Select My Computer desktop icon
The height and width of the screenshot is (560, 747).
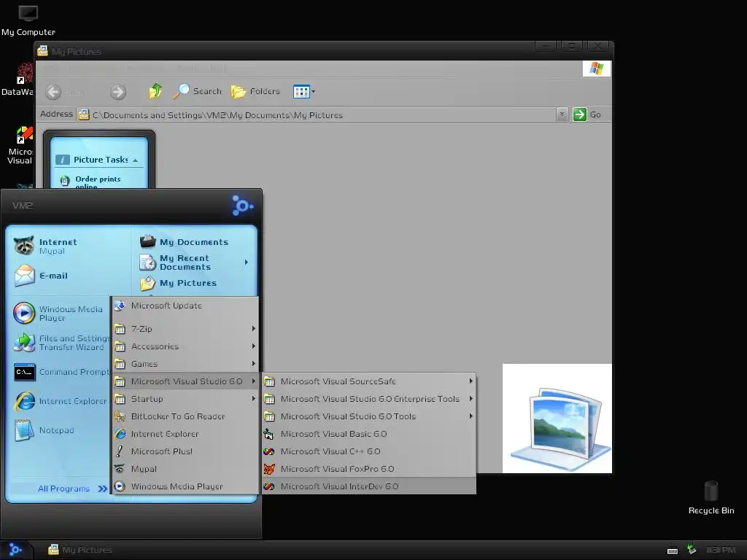[x=28, y=21]
